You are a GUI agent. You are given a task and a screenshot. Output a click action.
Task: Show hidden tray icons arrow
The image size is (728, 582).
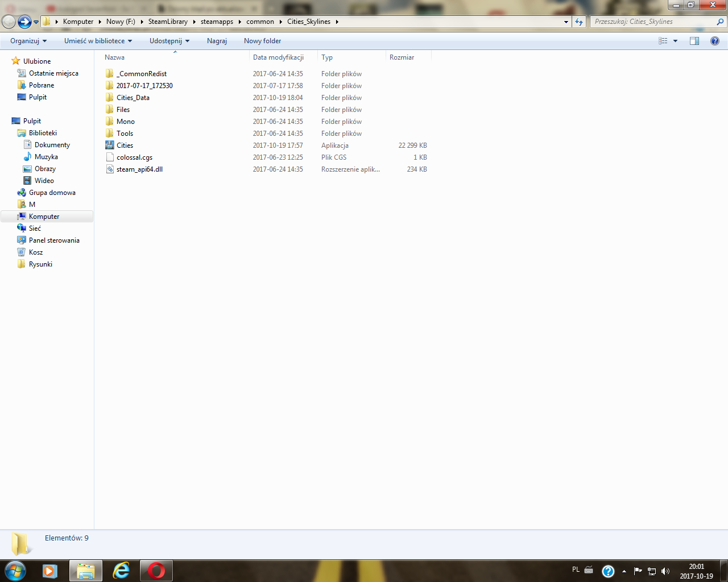point(624,571)
